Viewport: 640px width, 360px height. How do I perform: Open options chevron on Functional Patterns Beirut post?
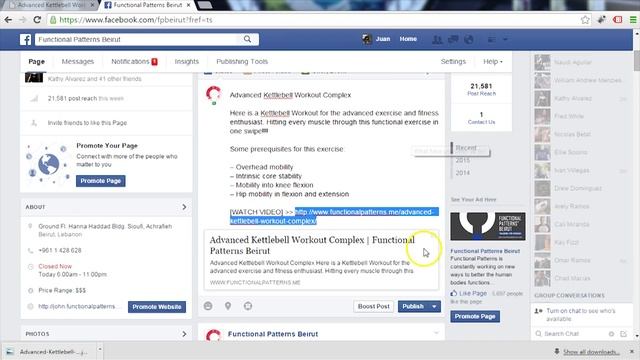click(x=436, y=333)
